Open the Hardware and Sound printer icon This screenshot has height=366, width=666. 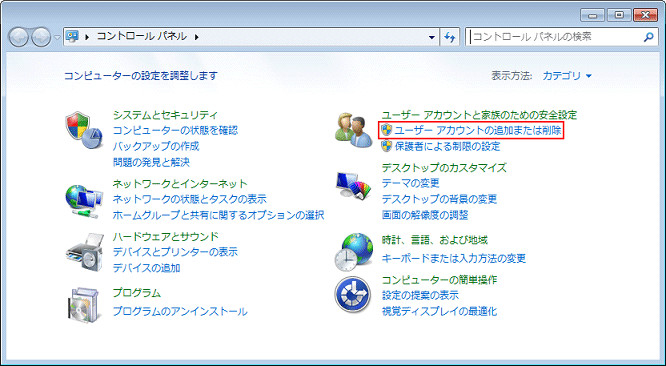click(x=85, y=252)
